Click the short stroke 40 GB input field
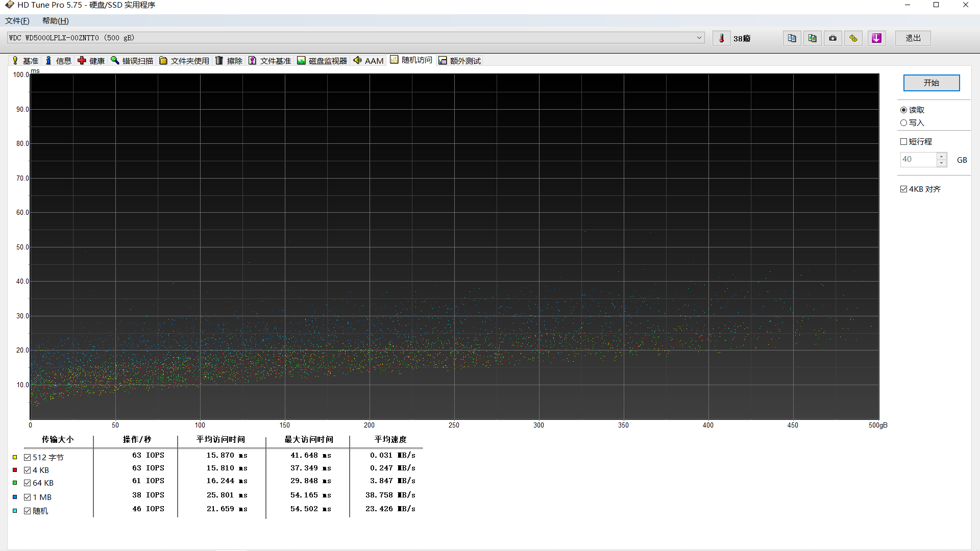This screenshot has height=551, width=980. (918, 160)
